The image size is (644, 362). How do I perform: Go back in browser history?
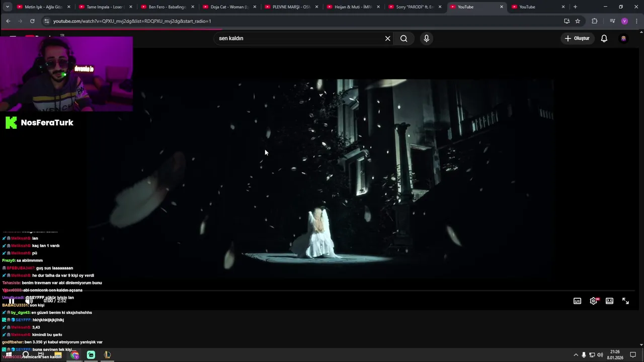point(8,21)
